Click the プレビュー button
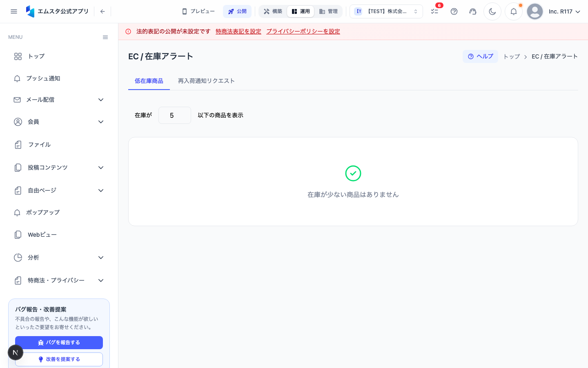588x368 pixels. (x=198, y=11)
